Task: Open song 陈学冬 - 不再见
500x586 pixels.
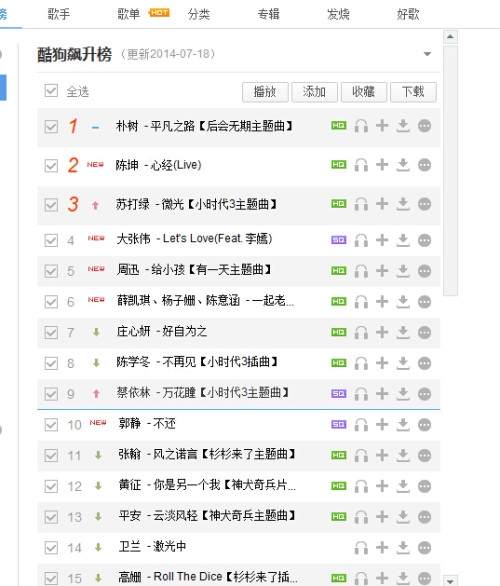Action: pyautogui.click(x=197, y=362)
